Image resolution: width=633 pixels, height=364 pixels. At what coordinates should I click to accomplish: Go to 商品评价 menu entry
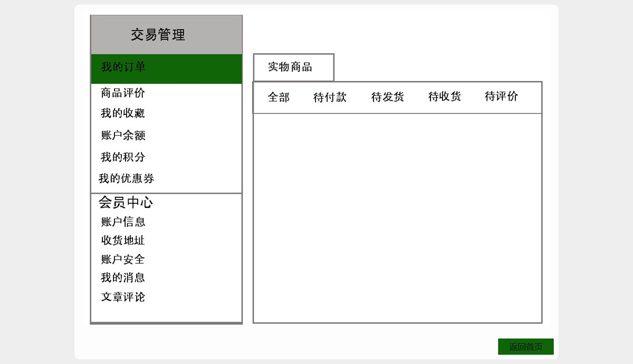tap(123, 93)
